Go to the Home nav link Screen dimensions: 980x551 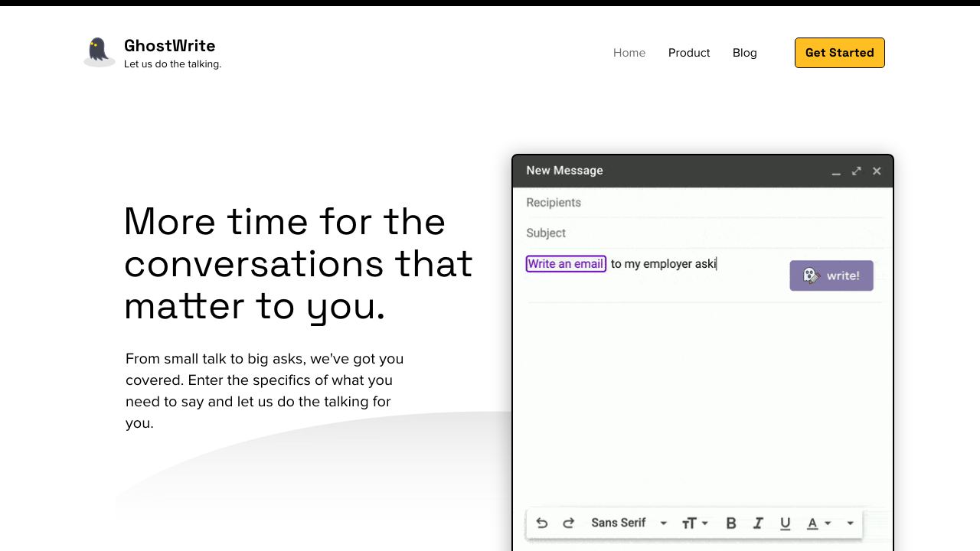pos(629,53)
